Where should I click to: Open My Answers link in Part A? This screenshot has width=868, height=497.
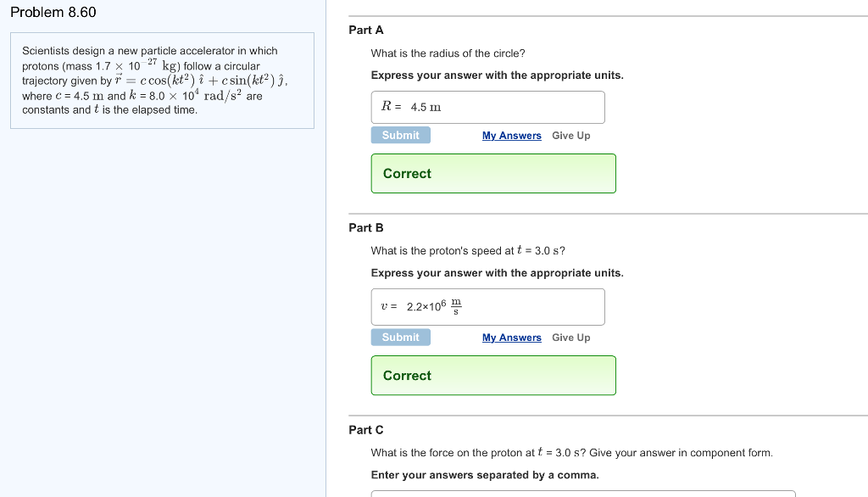click(x=511, y=136)
